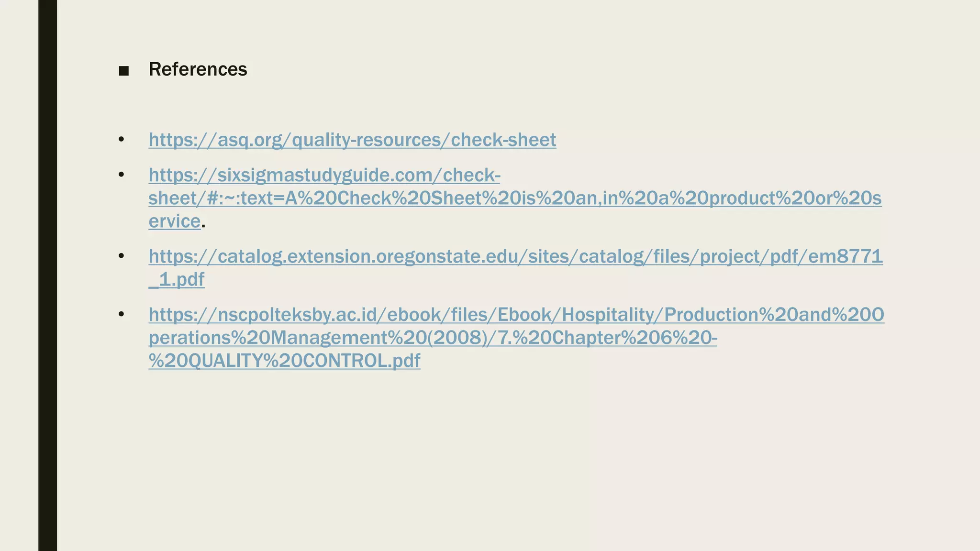Click the '%20QUALITY%20CONTROL.pdf' link line

284,361
